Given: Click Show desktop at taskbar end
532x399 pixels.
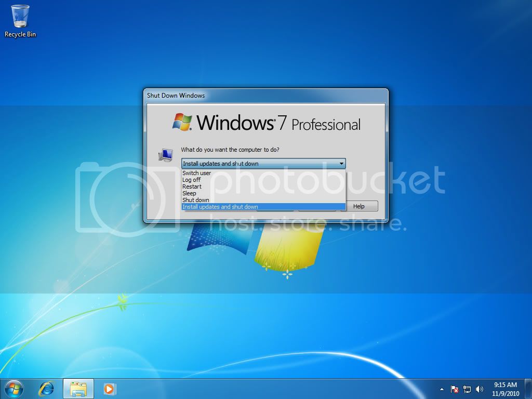Looking at the screenshot, I should [528, 389].
